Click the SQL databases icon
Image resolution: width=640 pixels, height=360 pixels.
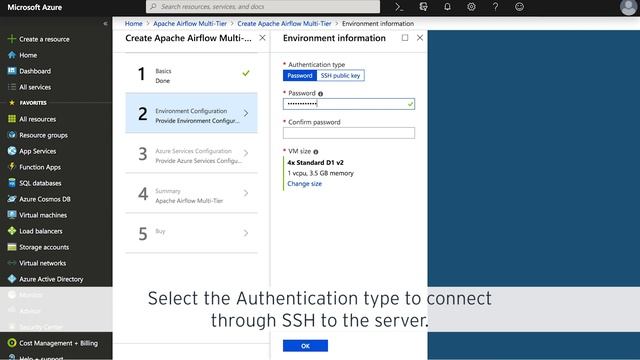(x=11, y=183)
